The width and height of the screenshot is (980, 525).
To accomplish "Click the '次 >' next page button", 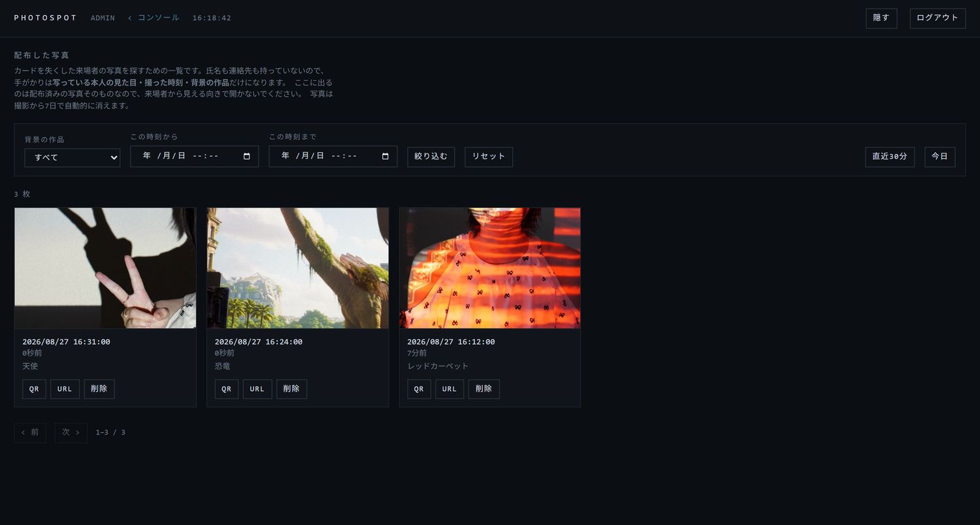I will click(x=71, y=432).
